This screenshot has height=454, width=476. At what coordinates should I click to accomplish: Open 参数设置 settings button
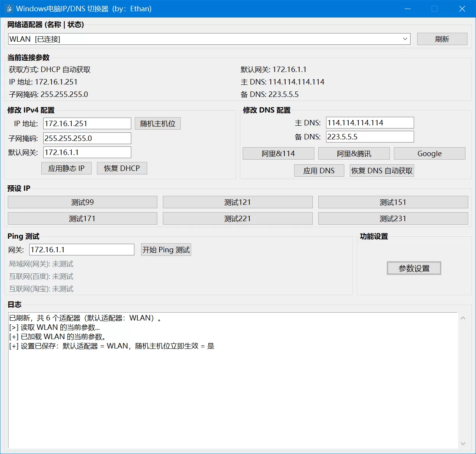414,268
